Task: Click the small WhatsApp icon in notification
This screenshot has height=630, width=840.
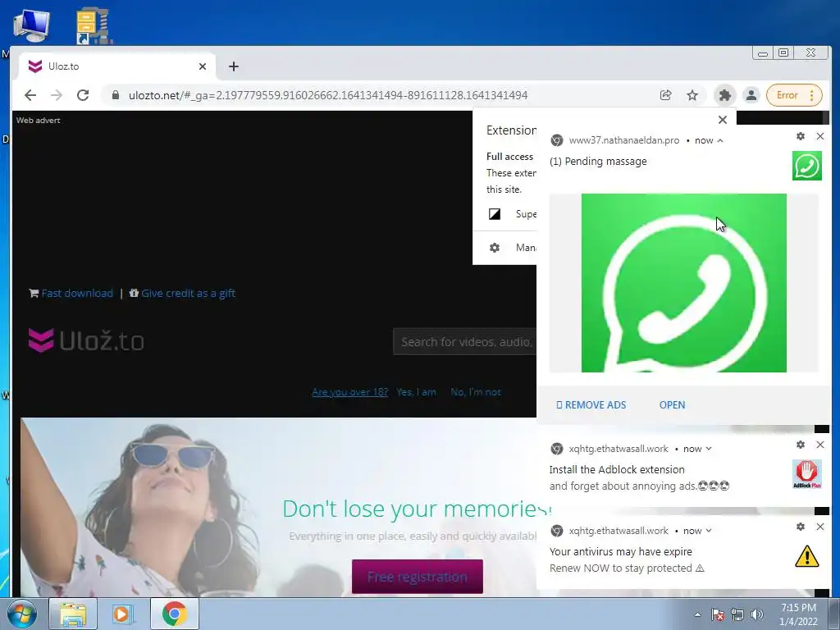Action: pos(807,166)
